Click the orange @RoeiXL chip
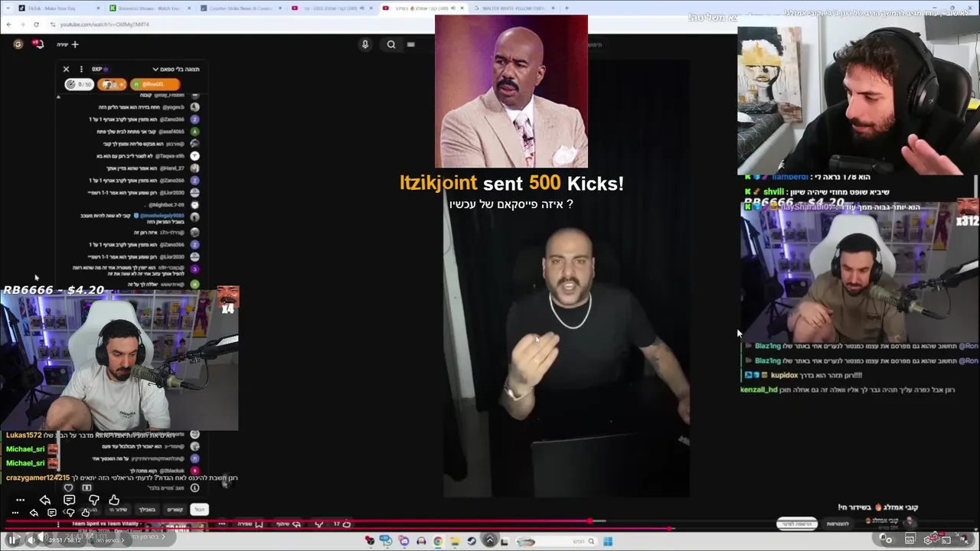 [x=155, y=84]
